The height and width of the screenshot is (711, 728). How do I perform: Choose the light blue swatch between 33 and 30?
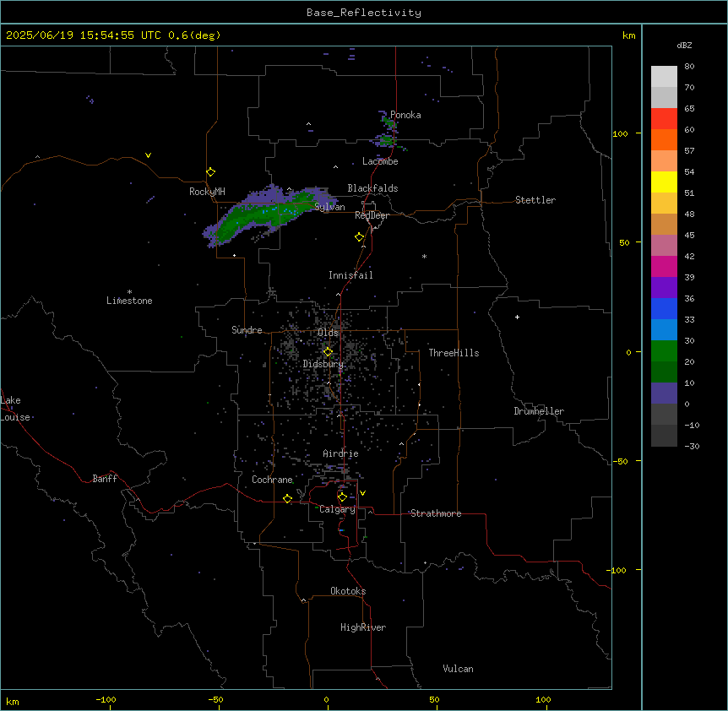(664, 330)
